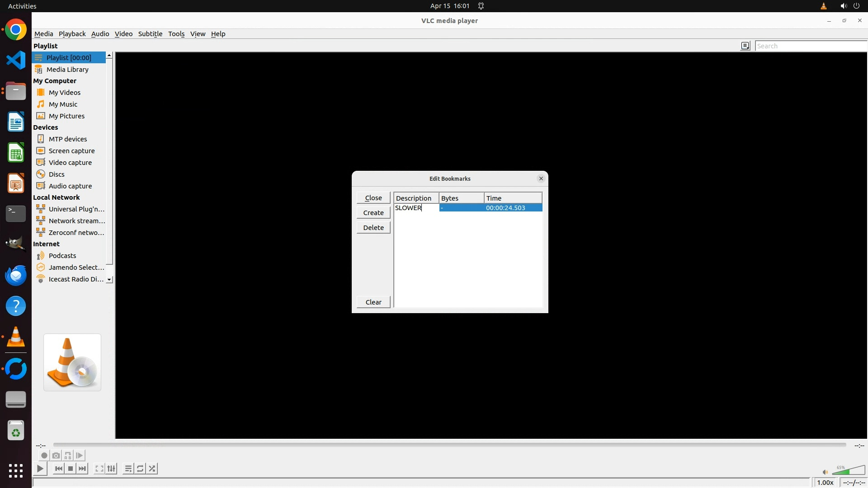The image size is (868, 488).
Task: Click the stop playback button
Action: pos(71,469)
